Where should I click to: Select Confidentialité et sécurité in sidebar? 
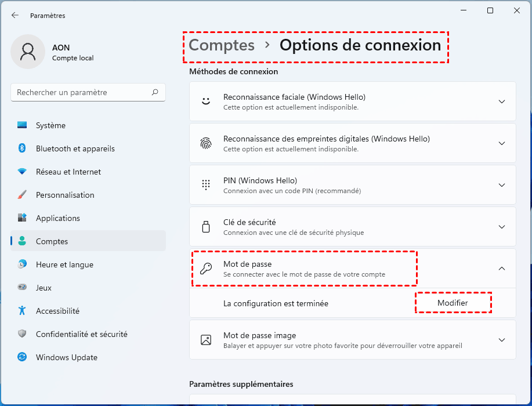click(81, 334)
